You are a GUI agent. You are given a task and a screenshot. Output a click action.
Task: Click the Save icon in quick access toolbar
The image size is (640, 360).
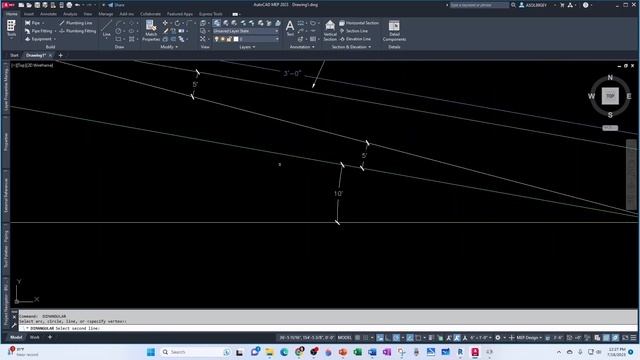[37, 5]
